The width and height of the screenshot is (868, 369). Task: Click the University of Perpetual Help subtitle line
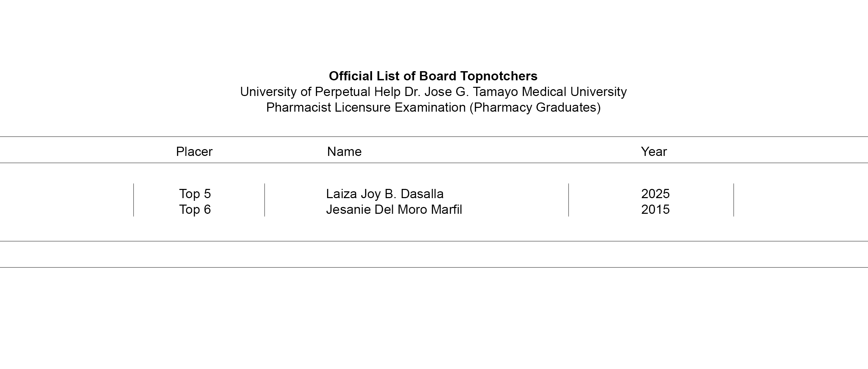[x=433, y=92]
